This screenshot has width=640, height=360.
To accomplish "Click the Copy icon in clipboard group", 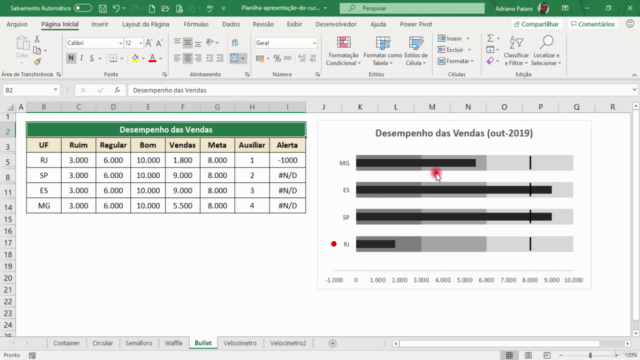I will (x=37, y=50).
